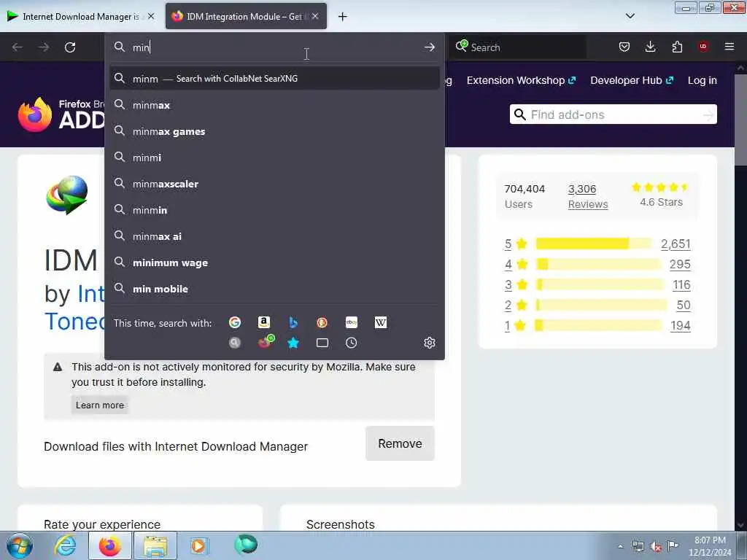Viewport: 747px width, 560px height.
Task: Switch to Internet Download Manager tab
Action: (x=81, y=17)
